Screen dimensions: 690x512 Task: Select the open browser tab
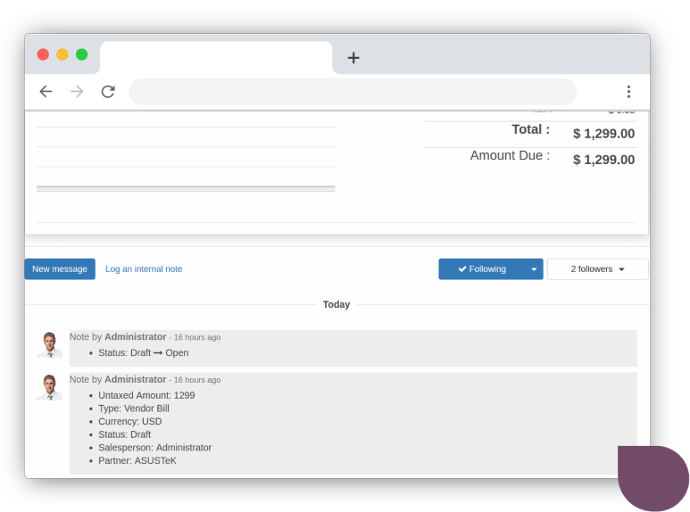[215, 57]
